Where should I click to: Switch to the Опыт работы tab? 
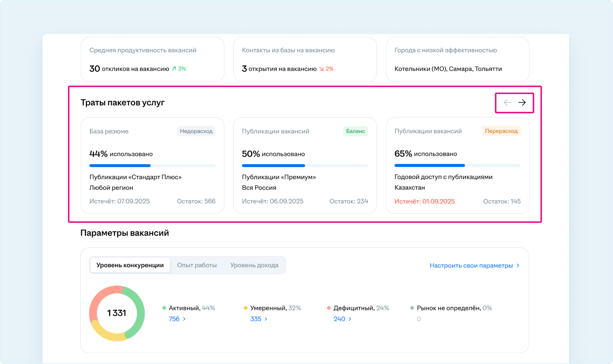[x=197, y=265]
